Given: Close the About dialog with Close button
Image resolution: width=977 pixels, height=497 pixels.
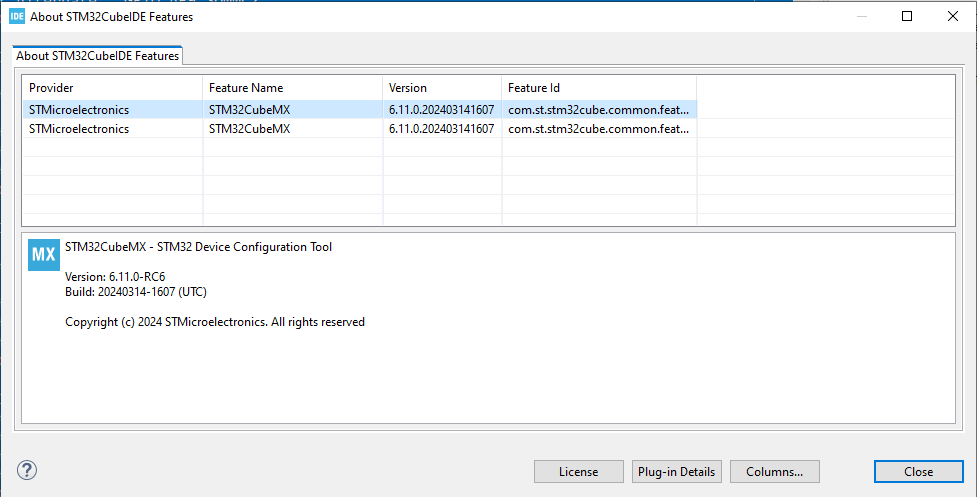Looking at the screenshot, I should [918, 471].
